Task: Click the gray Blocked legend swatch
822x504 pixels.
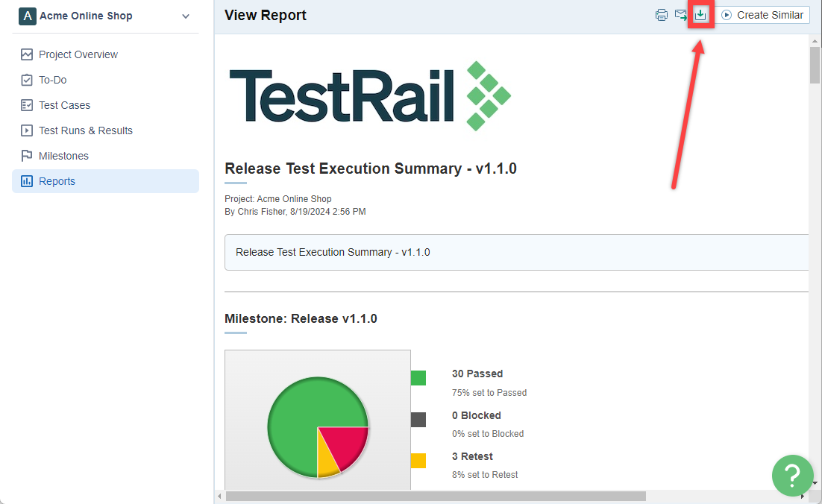Action: coord(418,420)
